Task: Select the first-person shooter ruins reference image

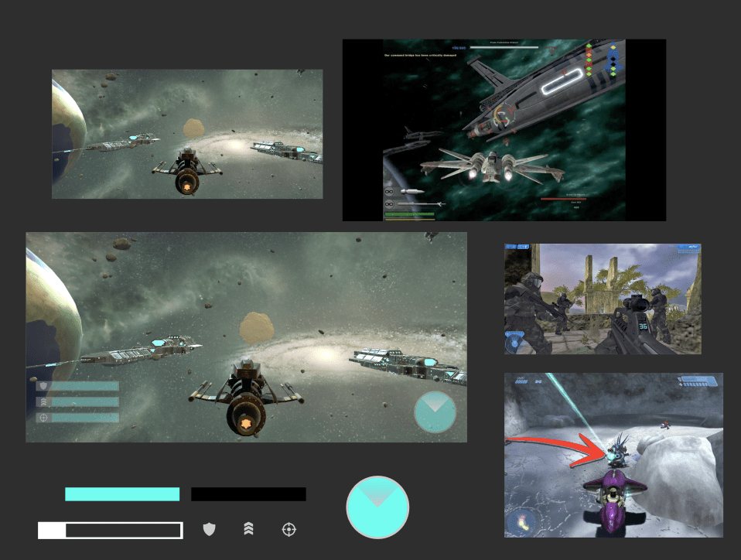Action: [x=603, y=299]
